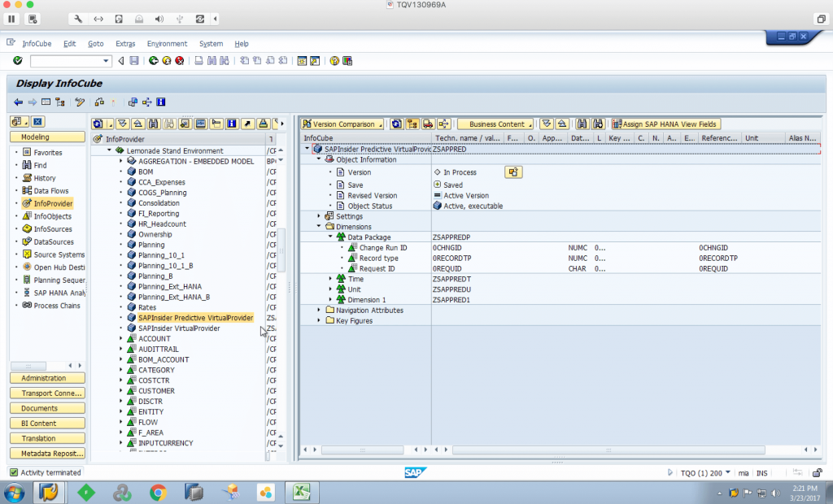Screen dimensions: 833x504
Task: Click into the command input field
Action: click(67, 61)
